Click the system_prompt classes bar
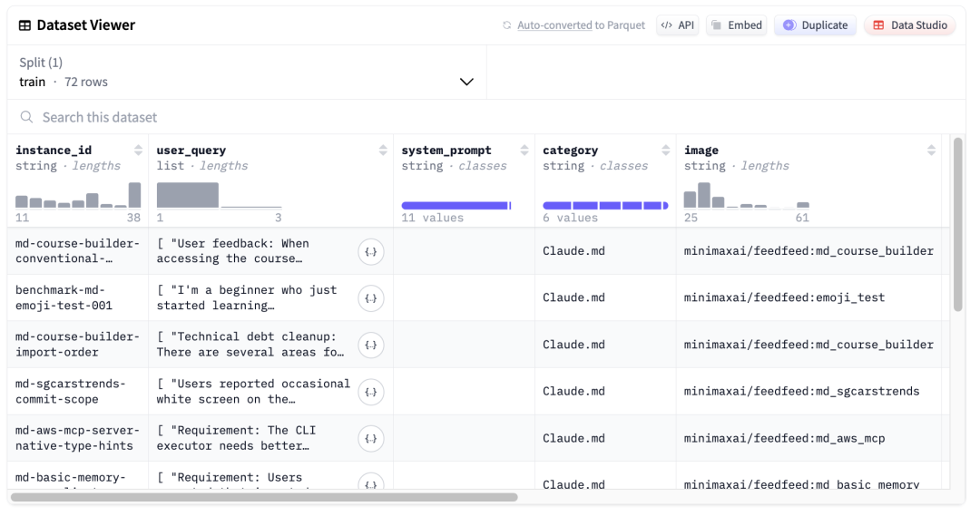Image resolution: width=980 pixels, height=516 pixels. click(x=456, y=206)
